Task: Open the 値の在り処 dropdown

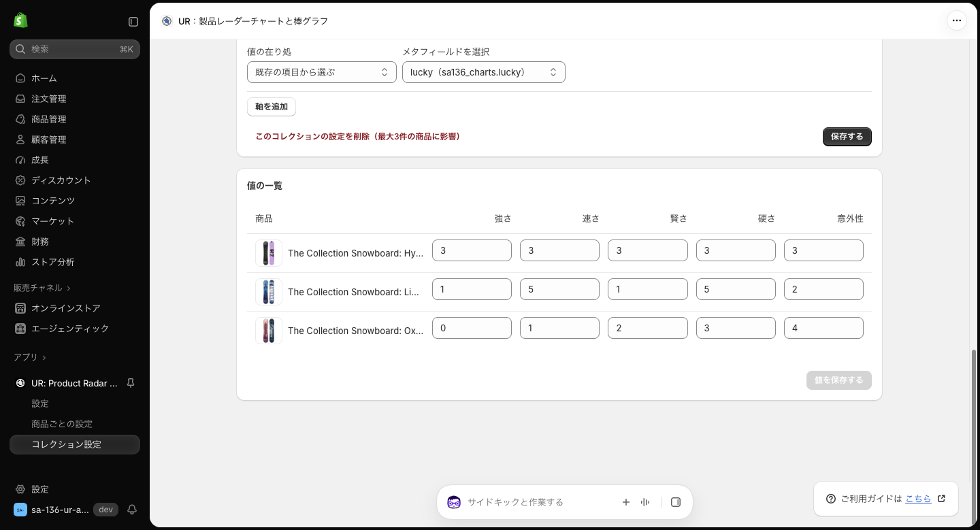Action: (x=322, y=72)
